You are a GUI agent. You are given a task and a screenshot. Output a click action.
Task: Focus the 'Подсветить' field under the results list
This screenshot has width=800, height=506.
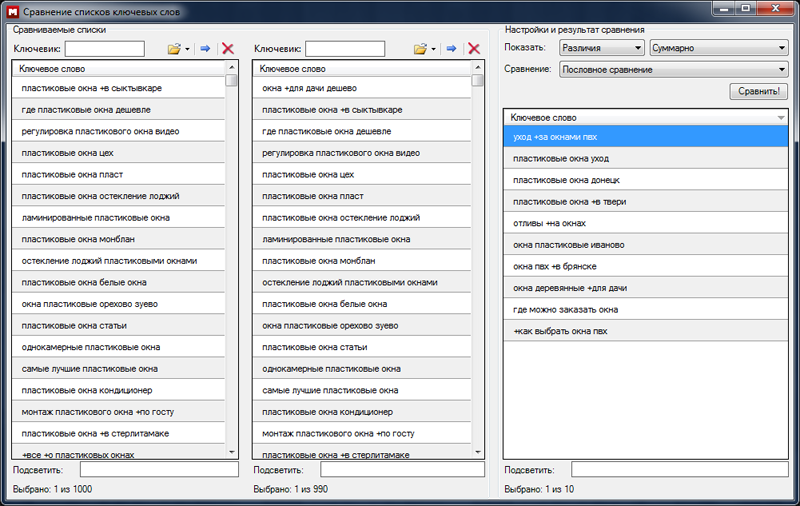(679, 469)
